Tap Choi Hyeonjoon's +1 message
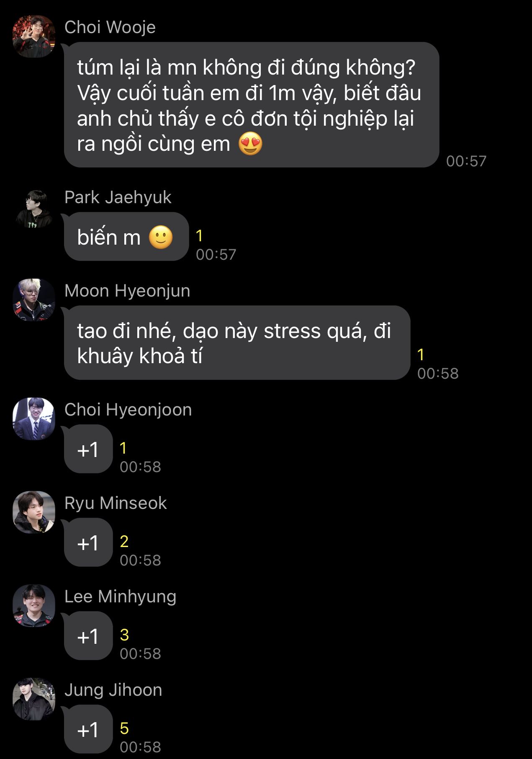This screenshot has width=532, height=759. (88, 449)
